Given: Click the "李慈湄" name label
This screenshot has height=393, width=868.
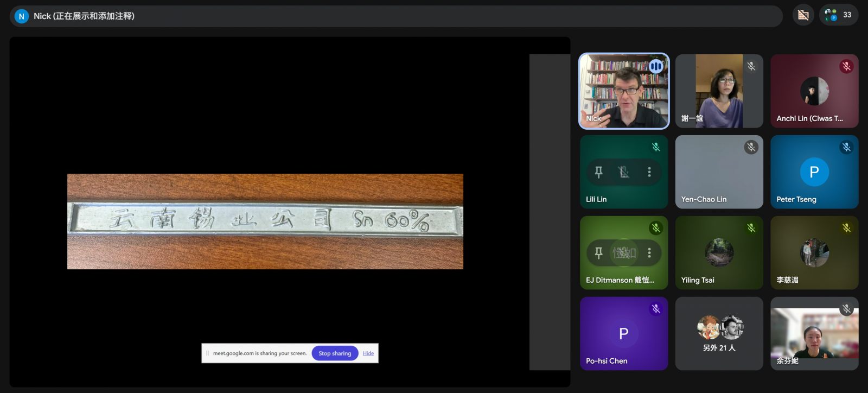Looking at the screenshot, I should click(x=787, y=280).
